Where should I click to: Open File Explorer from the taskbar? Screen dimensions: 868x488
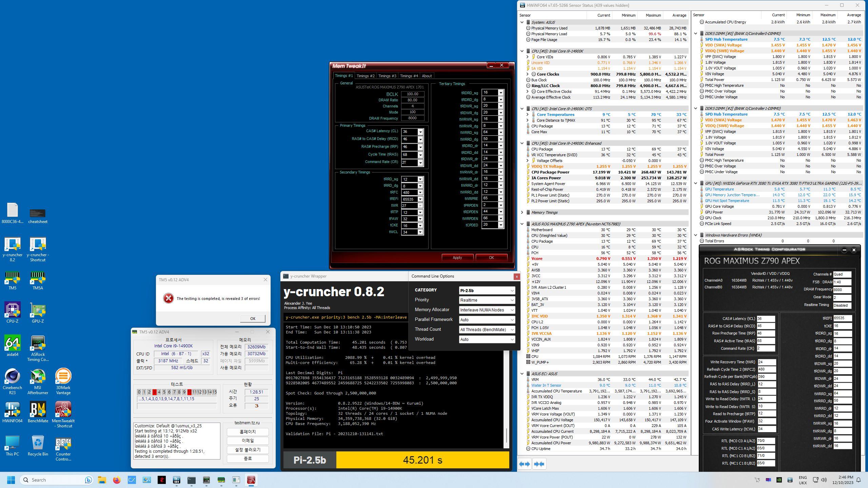(102, 480)
